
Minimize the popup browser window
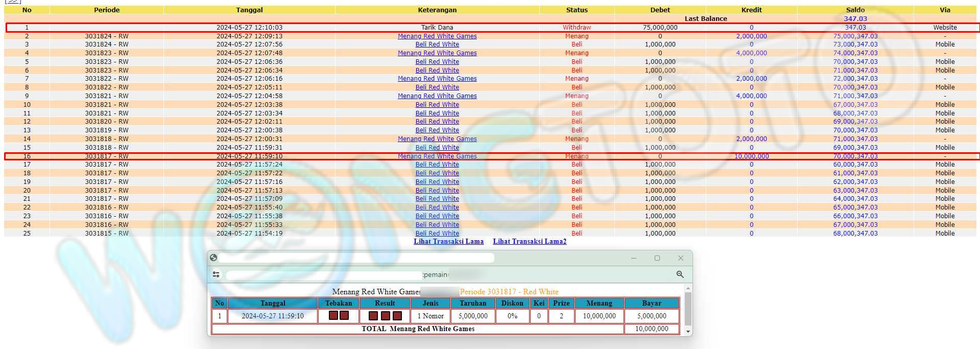(634, 258)
